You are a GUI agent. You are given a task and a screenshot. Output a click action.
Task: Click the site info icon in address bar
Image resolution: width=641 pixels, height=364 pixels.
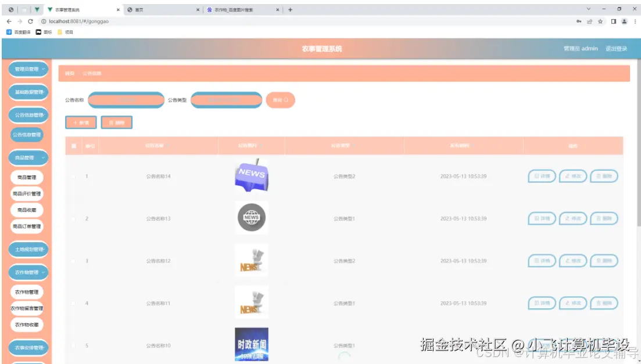[44, 21]
